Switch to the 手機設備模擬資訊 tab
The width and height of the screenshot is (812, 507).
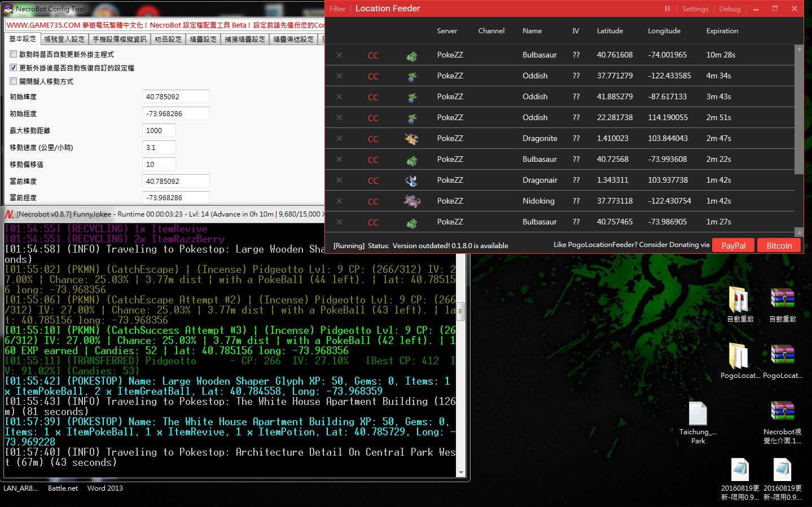click(120, 39)
